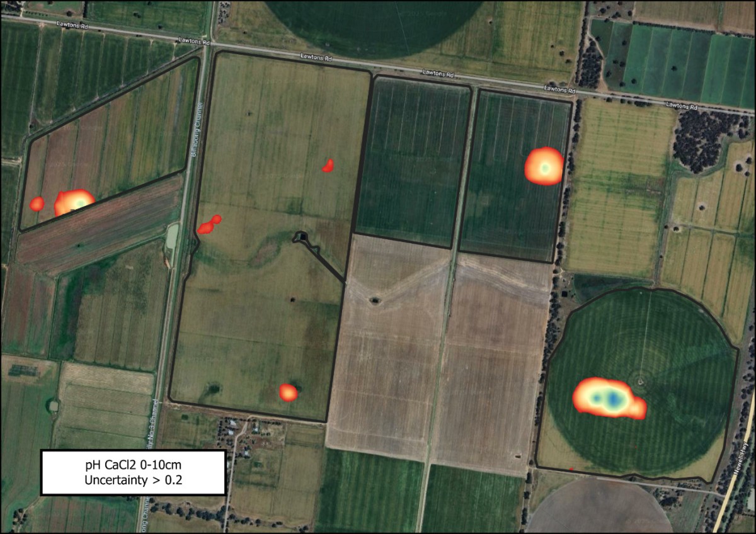756x534 pixels.
Task: Click the small red patch near the center-top of the large paddock
Action: (x=328, y=166)
